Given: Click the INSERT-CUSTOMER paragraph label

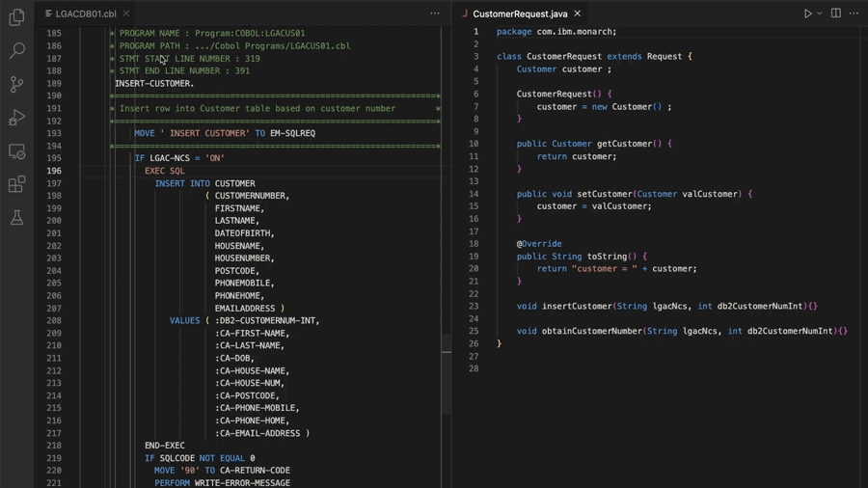Looking at the screenshot, I should [x=154, y=84].
